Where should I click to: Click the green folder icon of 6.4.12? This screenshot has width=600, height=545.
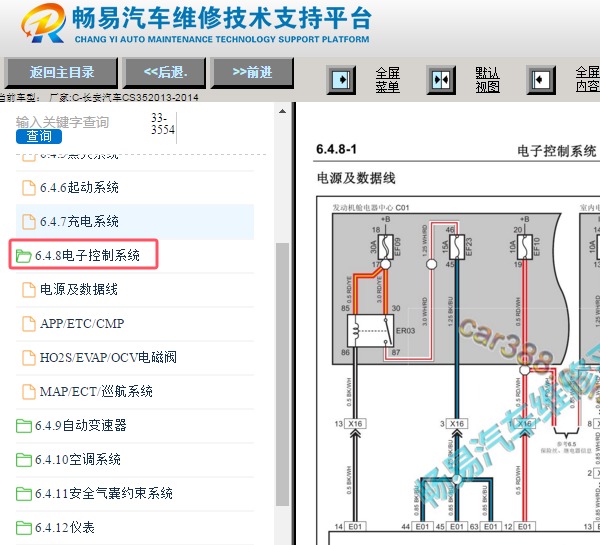[x=23, y=528]
